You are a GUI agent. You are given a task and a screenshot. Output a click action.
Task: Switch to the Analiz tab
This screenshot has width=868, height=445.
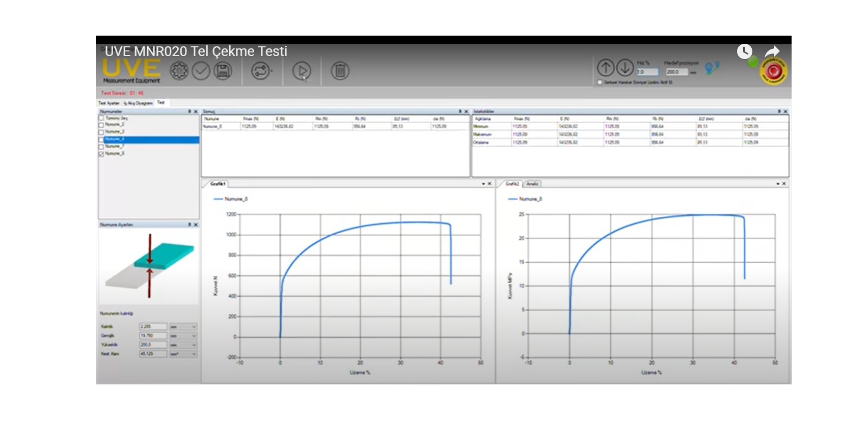[x=532, y=183]
